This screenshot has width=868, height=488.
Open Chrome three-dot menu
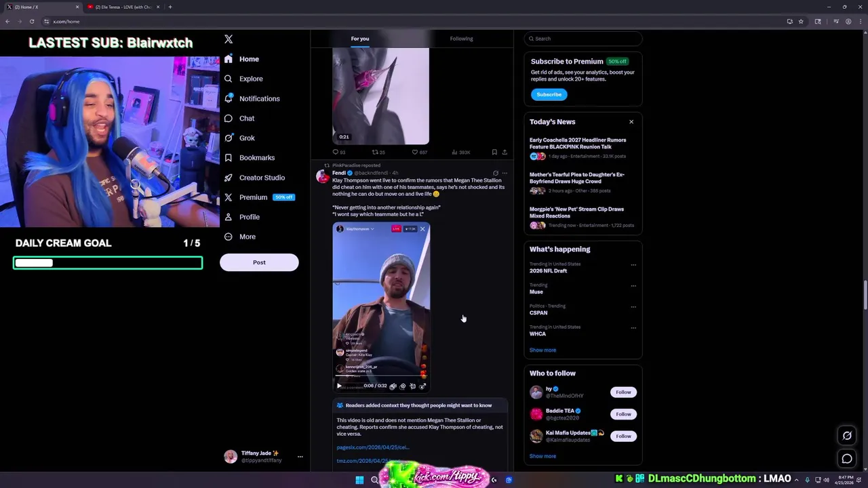861,22
